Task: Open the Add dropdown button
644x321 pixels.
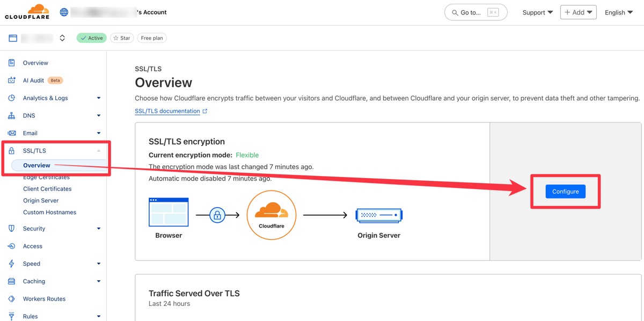Action: click(x=579, y=12)
